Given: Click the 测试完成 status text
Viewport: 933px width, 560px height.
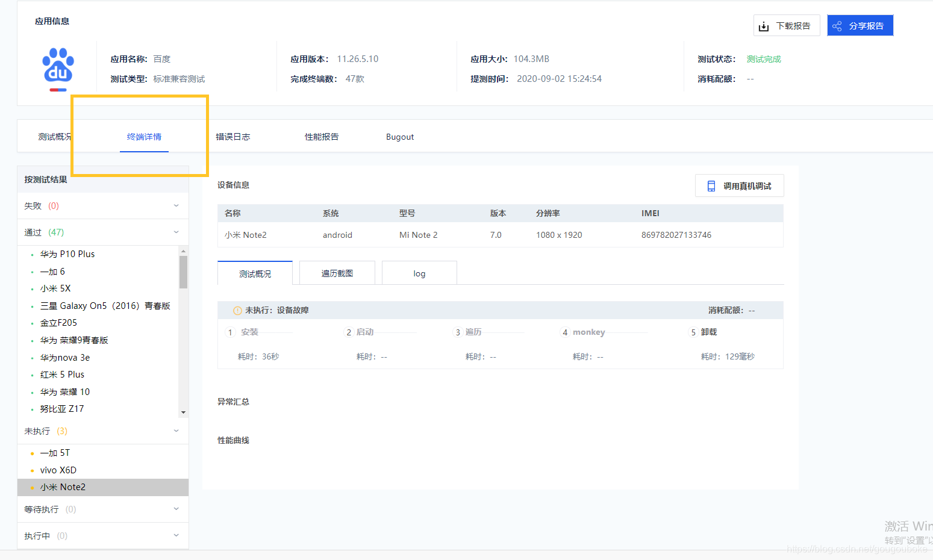Looking at the screenshot, I should click(x=764, y=59).
